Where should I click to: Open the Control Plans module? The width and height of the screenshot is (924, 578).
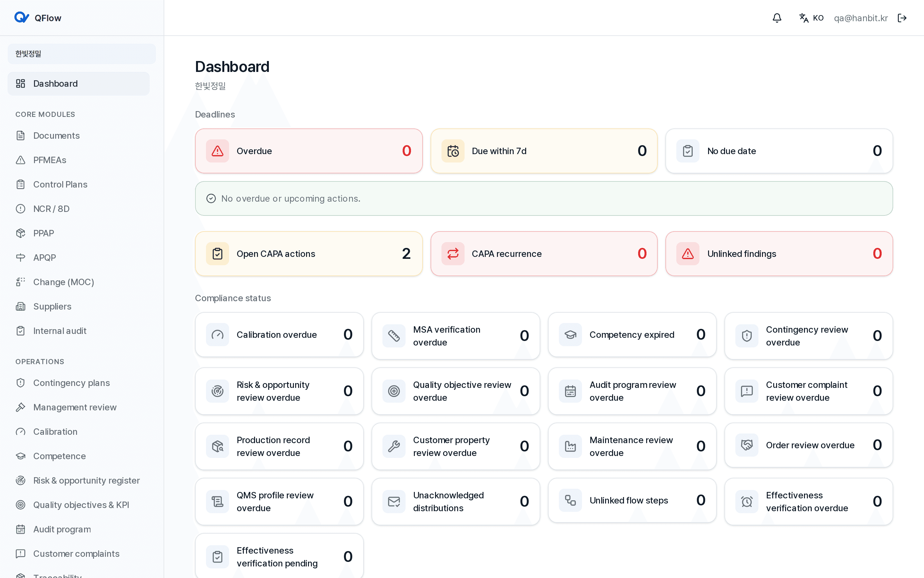pyautogui.click(x=79, y=185)
